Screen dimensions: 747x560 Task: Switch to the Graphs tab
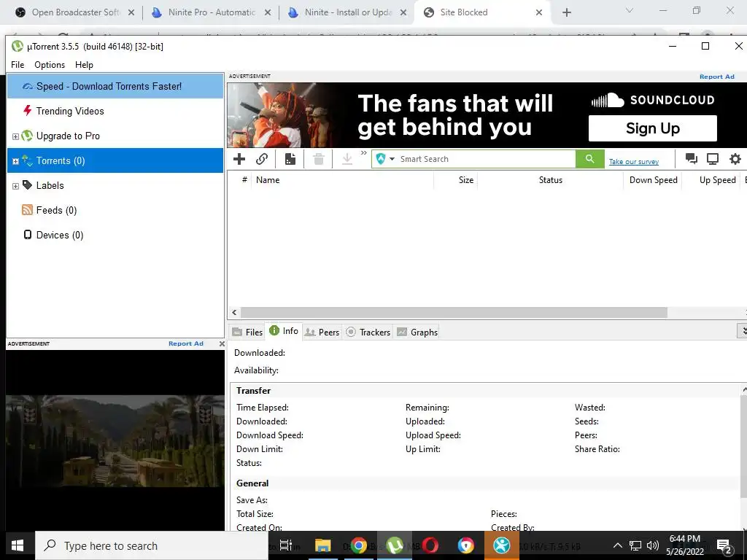(417, 332)
